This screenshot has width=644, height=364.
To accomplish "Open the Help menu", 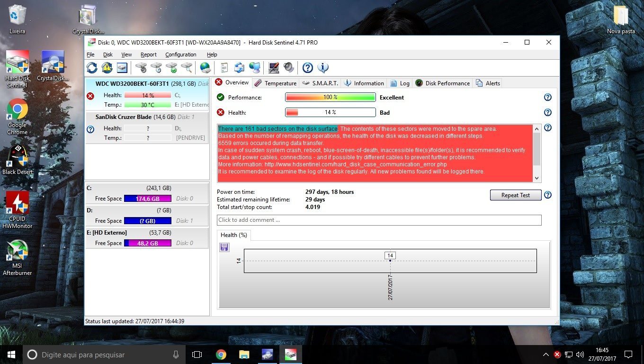I will pyautogui.click(x=212, y=55).
